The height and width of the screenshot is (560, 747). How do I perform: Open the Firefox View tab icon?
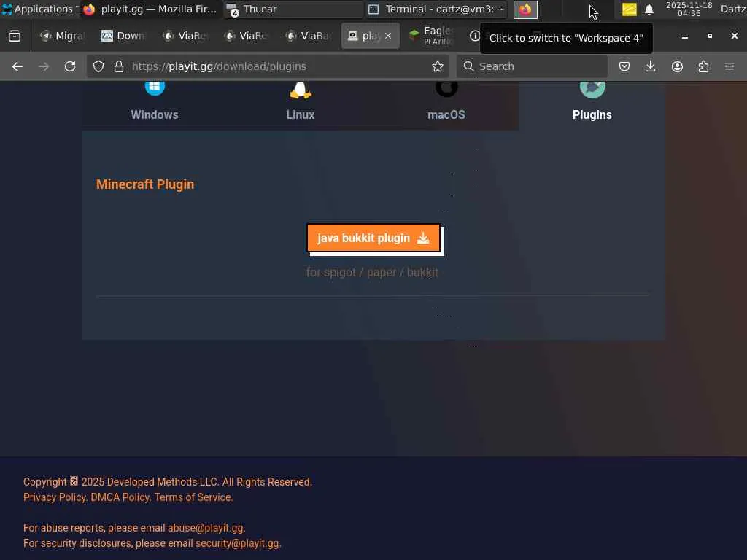pos(15,36)
